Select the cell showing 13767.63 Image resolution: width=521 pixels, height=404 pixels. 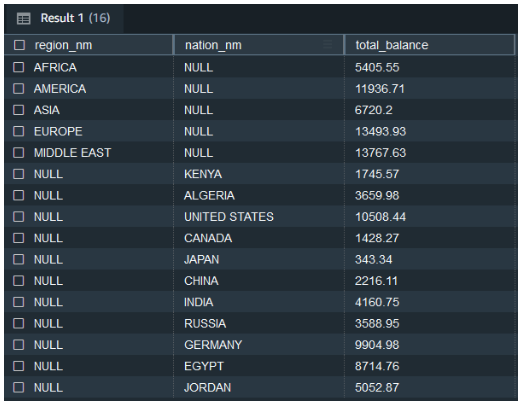click(431, 153)
